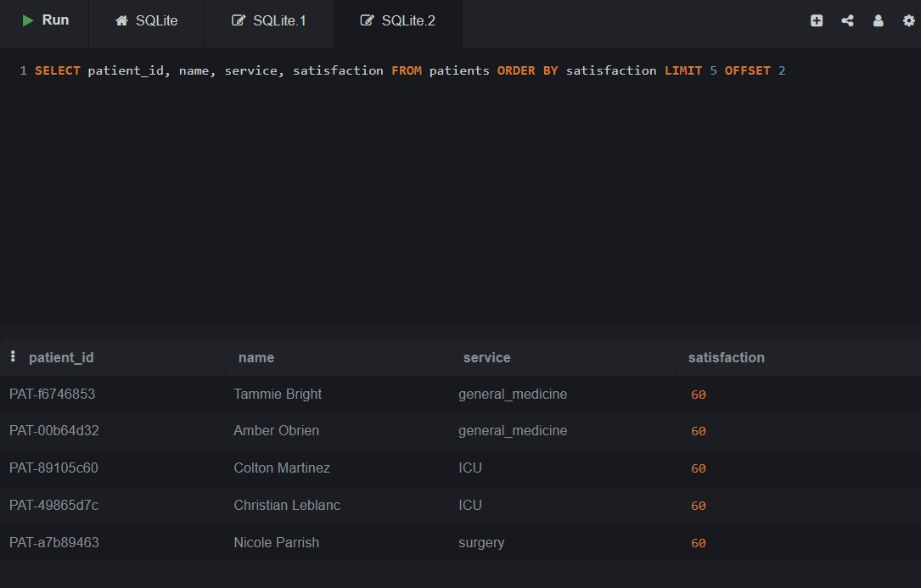Place cursor in the SQL query editor

coord(424,70)
